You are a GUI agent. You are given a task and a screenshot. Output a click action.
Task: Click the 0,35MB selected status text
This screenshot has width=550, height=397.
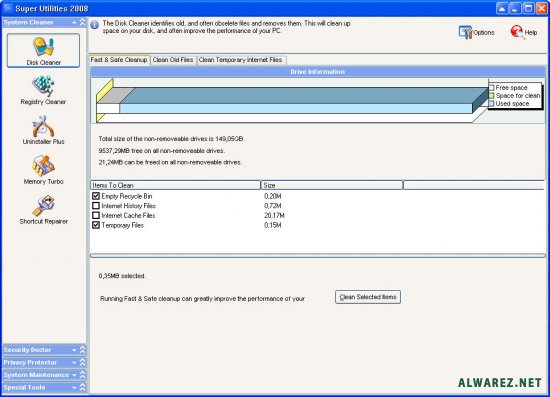[122, 276]
